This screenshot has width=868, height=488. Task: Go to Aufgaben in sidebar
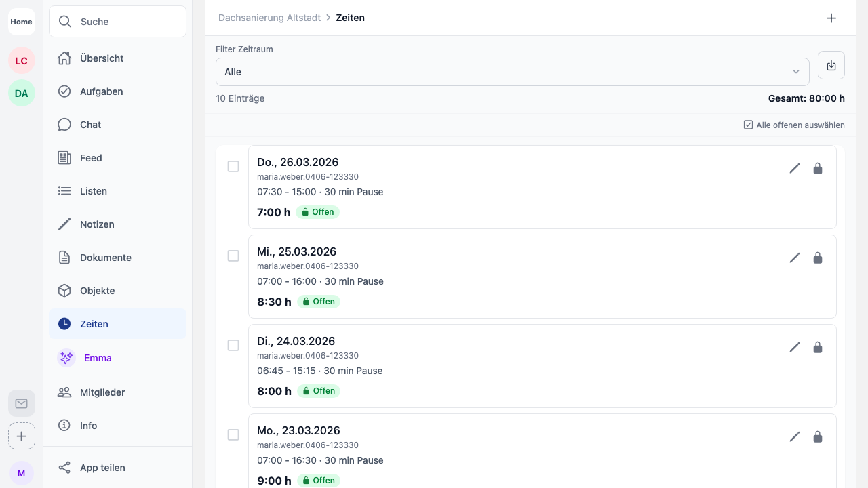tap(101, 91)
